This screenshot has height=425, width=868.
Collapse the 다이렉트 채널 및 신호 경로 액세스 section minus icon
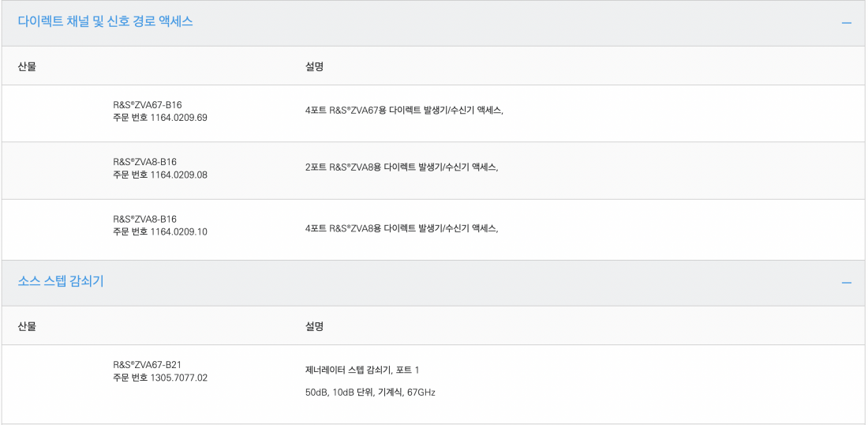click(x=847, y=23)
